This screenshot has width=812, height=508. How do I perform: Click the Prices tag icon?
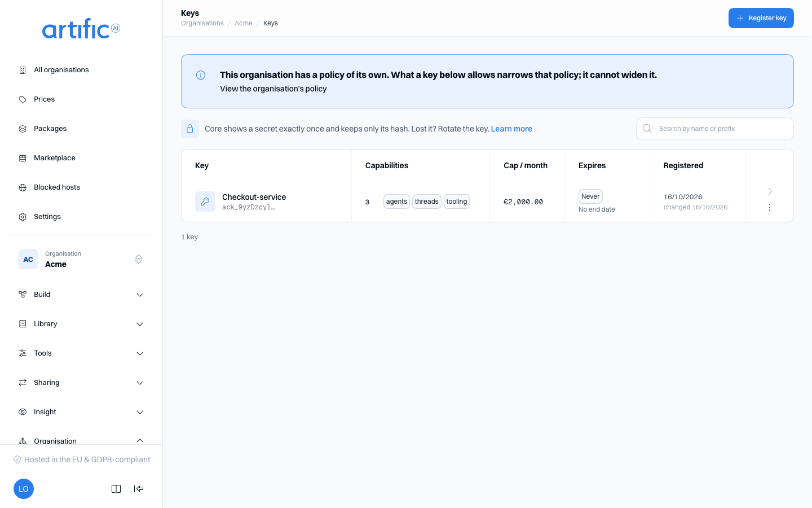pyautogui.click(x=23, y=99)
